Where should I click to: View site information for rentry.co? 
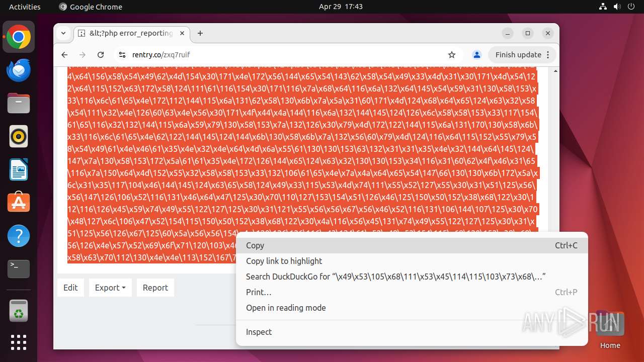[x=122, y=55]
